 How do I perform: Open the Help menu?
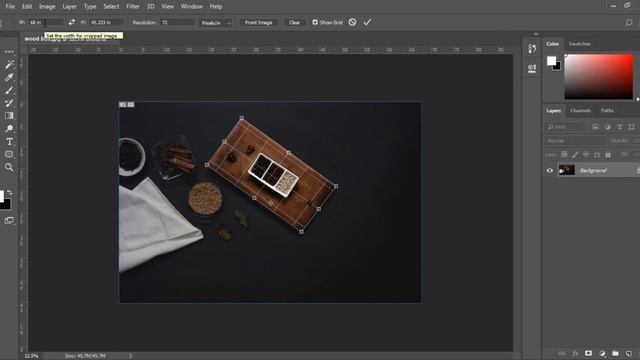(216, 7)
